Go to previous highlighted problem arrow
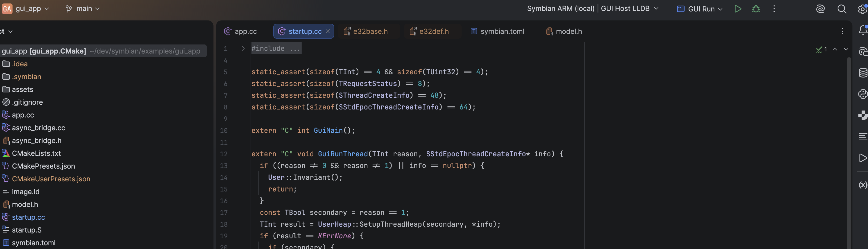Image resolution: width=868 pixels, height=249 pixels. [835, 50]
